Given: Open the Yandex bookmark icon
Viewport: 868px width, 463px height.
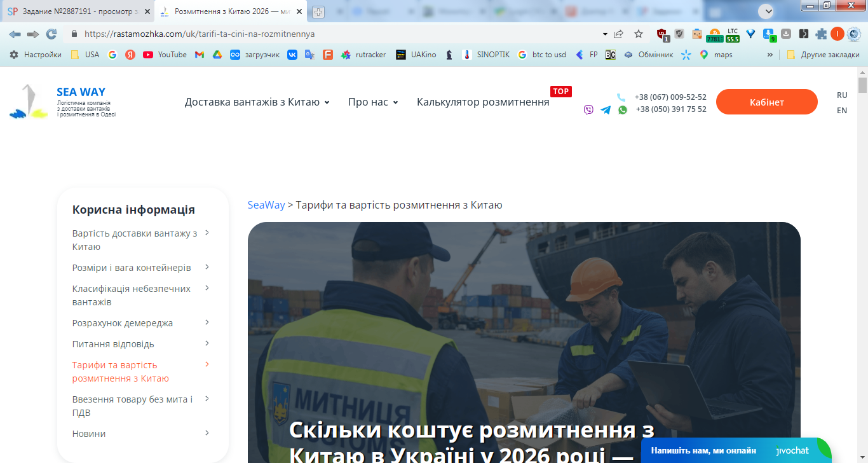Looking at the screenshot, I should [x=130, y=55].
